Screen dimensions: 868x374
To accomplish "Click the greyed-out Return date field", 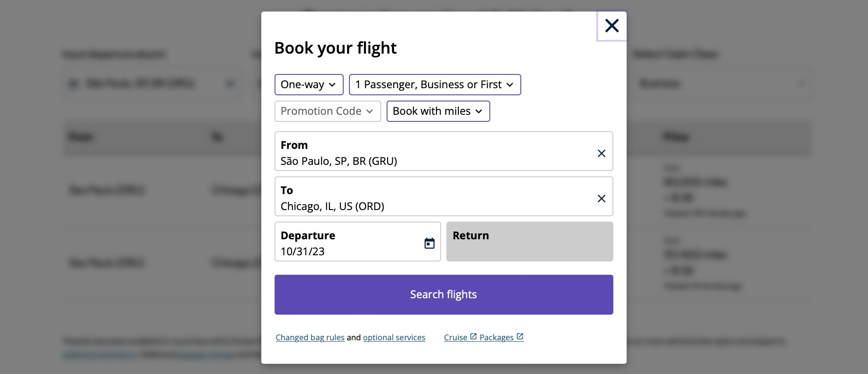I will pos(530,242).
